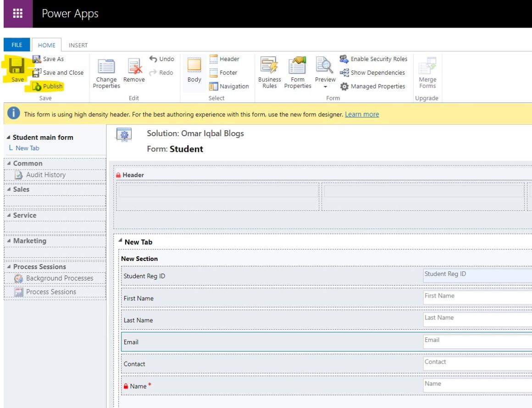The width and height of the screenshot is (532, 408).
Task: Open the FILE menu
Action: 17,45
